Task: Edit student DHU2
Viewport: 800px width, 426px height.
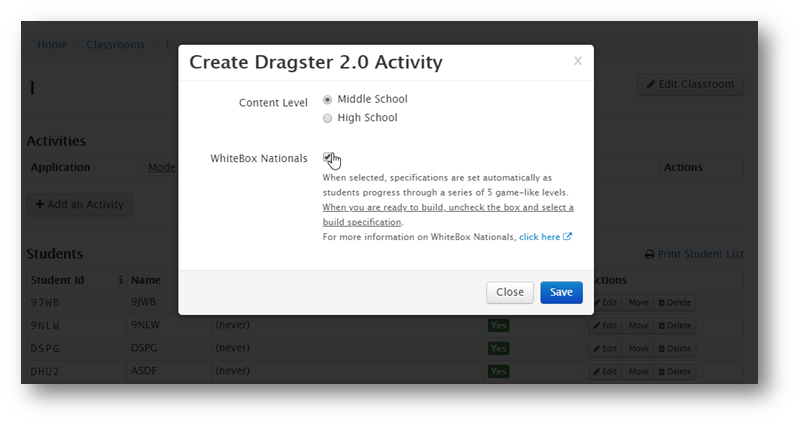Action: [605, 371]
